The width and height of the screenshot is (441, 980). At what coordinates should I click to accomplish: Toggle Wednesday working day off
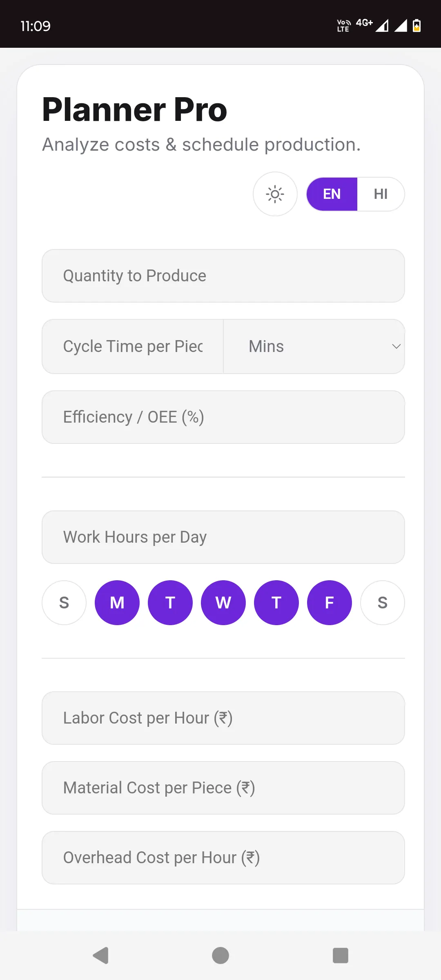[223, 603]
